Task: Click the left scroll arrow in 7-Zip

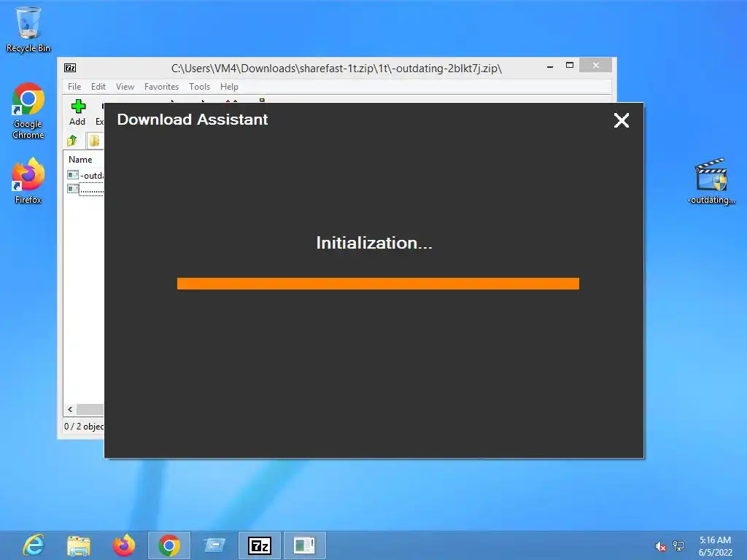Action: 70,410
